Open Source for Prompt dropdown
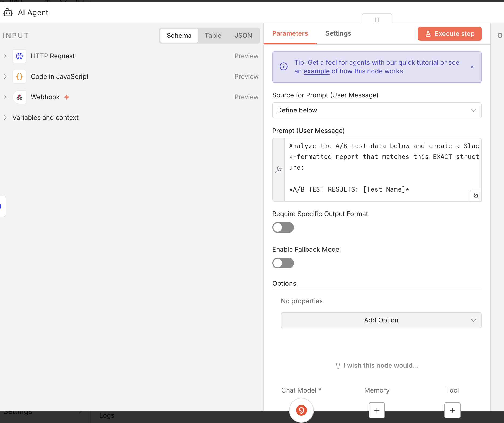This screenshot has width=504, height=423. coord(377,110)
